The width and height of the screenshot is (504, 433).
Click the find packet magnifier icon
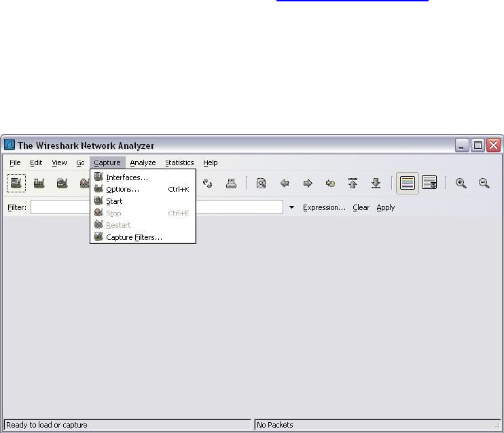coord(261,184)
